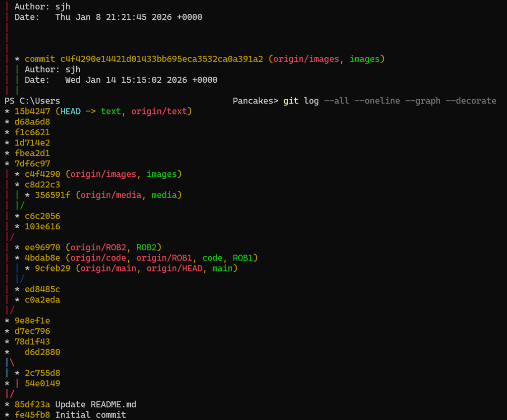
Task: Click commit hash 2c755d8
Action: click(42, 373)
